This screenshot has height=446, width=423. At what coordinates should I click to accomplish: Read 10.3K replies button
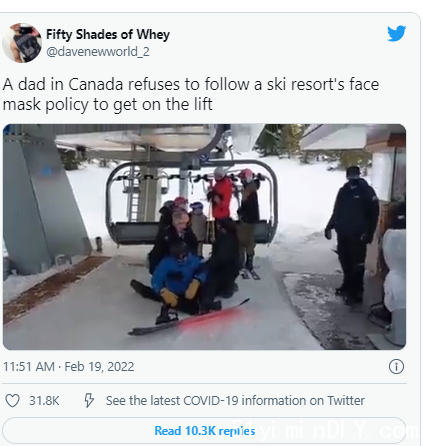coord(204,431)
